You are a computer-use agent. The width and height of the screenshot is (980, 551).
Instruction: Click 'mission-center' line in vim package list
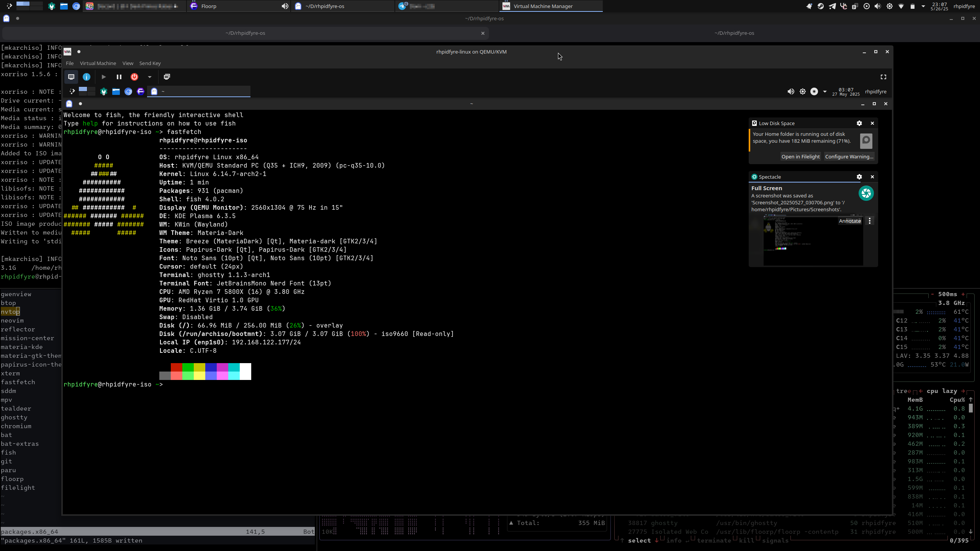click(28, 338)
